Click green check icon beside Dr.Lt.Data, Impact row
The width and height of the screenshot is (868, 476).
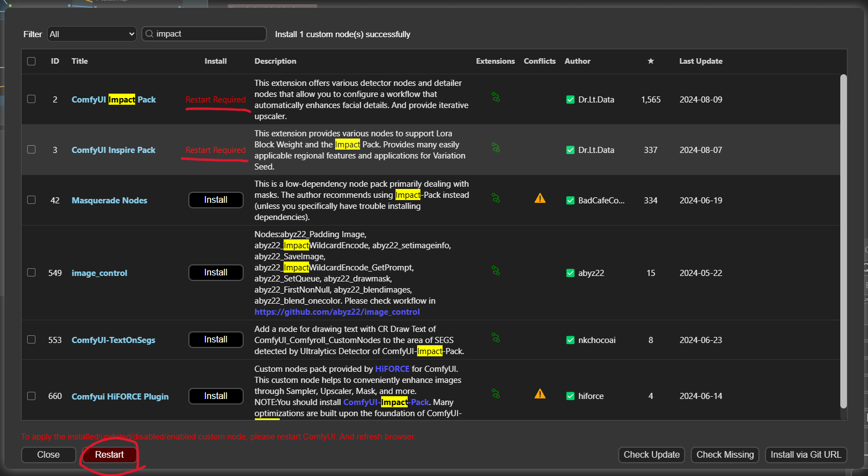[x=571, y=100]
